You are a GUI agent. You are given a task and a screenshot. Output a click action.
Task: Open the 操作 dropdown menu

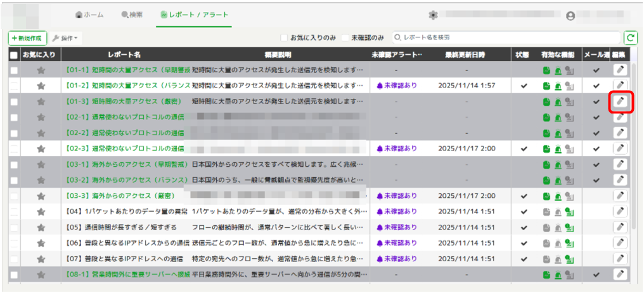coord(66,38)
